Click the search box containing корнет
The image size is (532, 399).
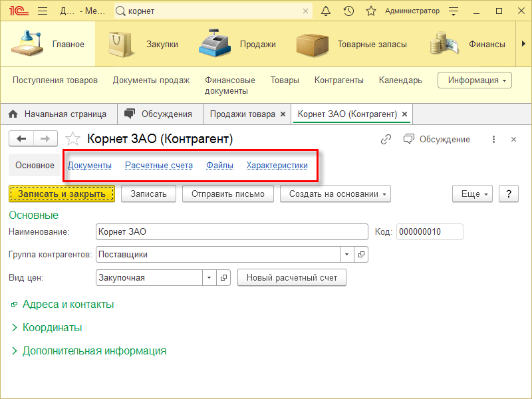tap(213, 11)
